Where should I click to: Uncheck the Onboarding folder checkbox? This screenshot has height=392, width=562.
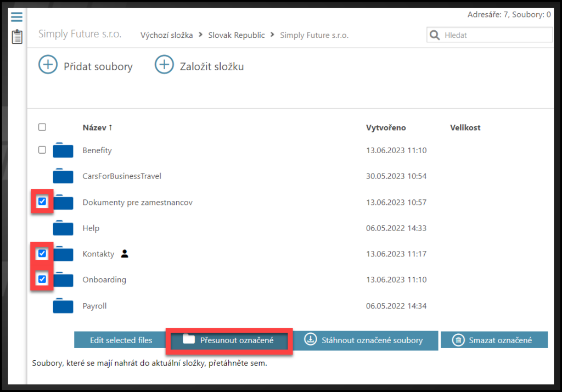42,279
